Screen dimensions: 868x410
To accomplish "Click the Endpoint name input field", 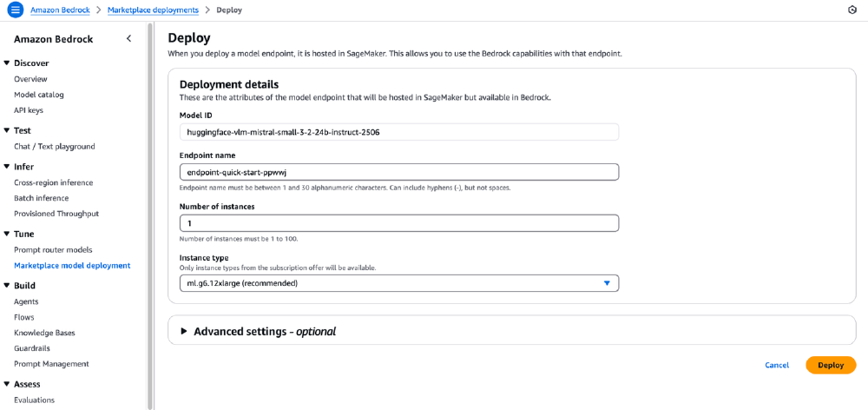I will [x=398, y=172].
